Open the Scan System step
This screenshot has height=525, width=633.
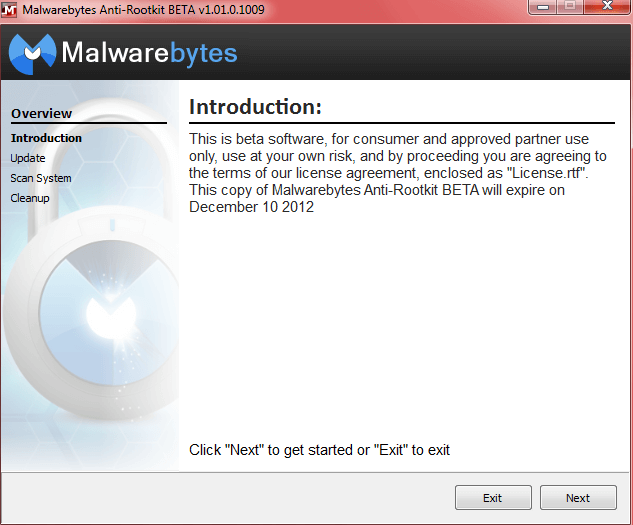click(41, 178)
